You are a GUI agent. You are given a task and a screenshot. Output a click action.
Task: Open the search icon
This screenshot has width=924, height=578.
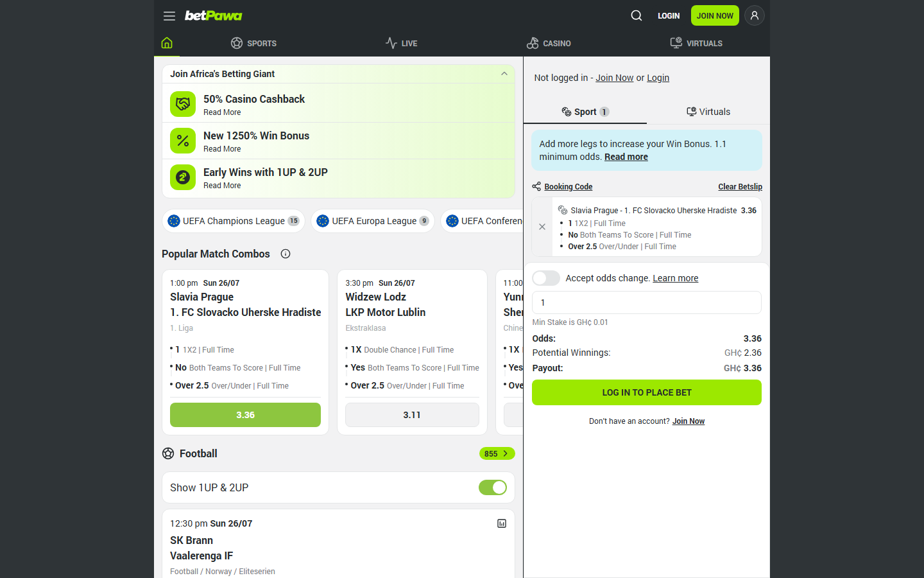pos(637,15)
